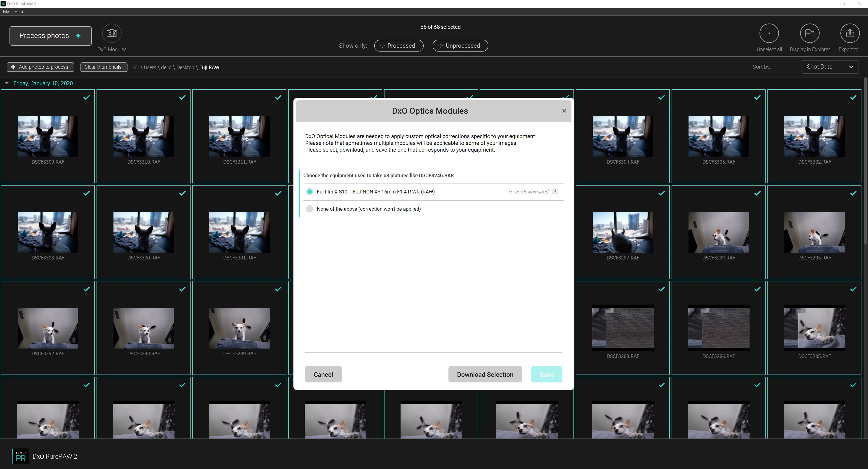Select Fujifilm X-S10 + FUJINON XF 16mm radio
The image size is (868, 469).
(x=309, y=192)
